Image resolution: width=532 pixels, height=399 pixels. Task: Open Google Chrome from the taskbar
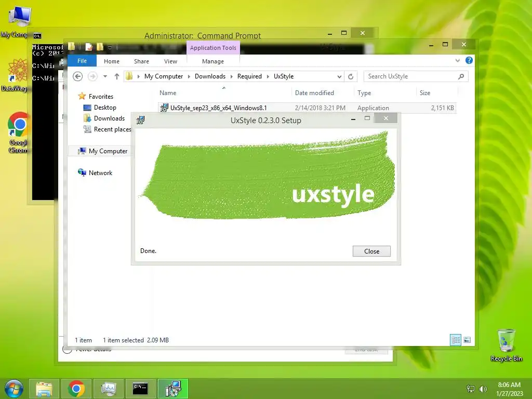[x=76, y=389]
